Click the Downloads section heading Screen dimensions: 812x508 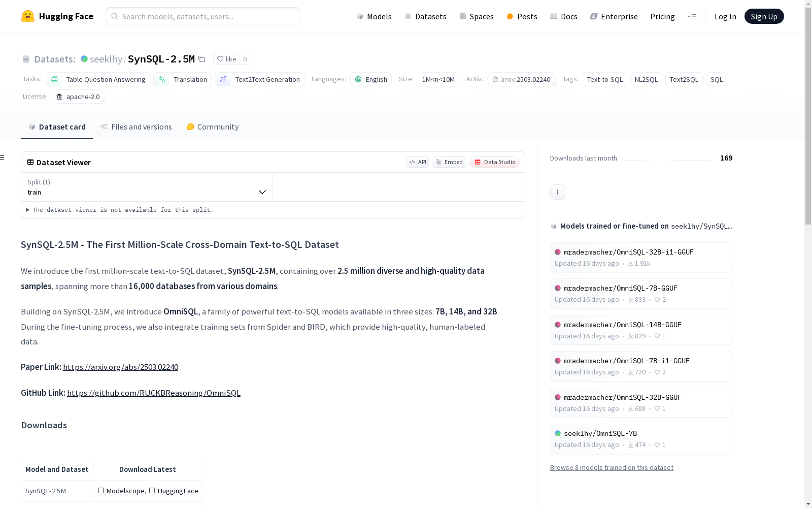[44, 425]
